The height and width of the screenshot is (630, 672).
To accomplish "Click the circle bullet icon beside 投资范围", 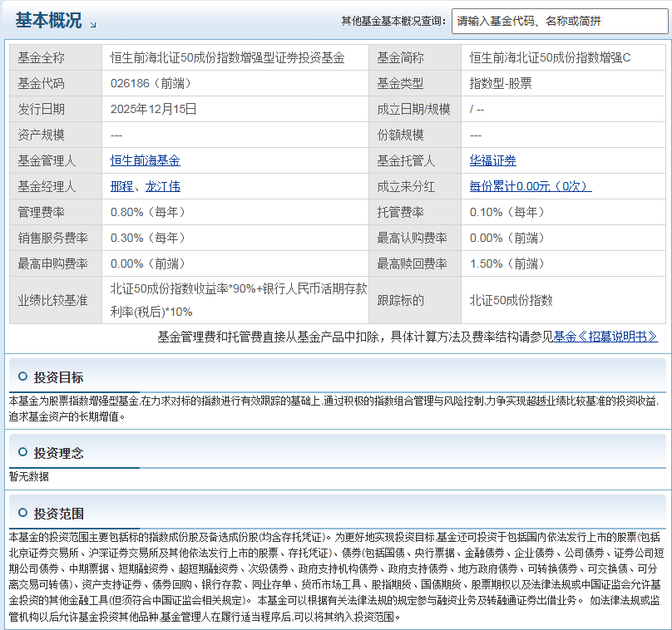I will click(x=22, y=513).
